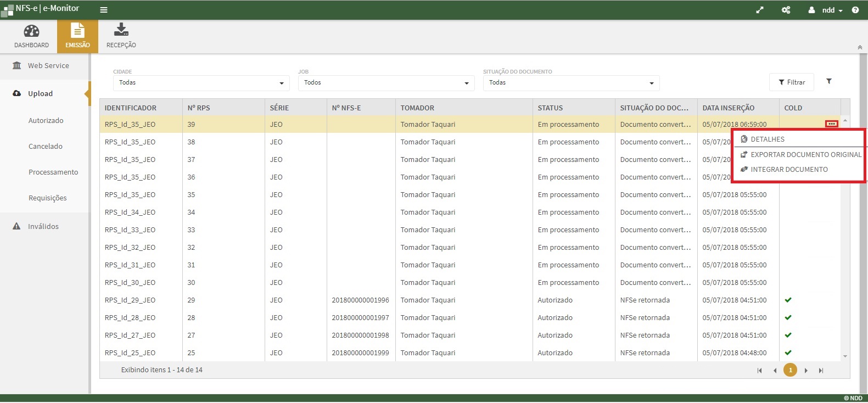Go to the last page of results

[821, 371]
